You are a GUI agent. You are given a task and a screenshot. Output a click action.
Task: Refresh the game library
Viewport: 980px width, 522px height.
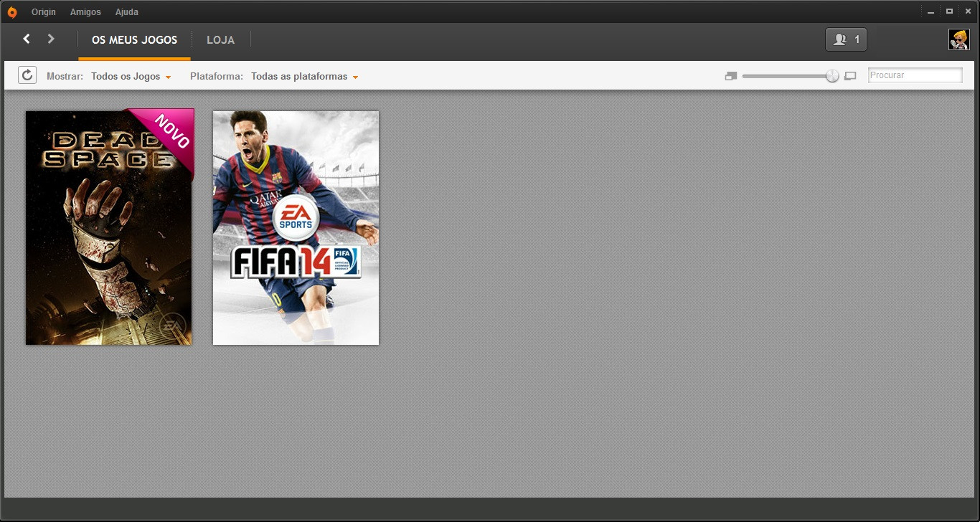point(27,75)
